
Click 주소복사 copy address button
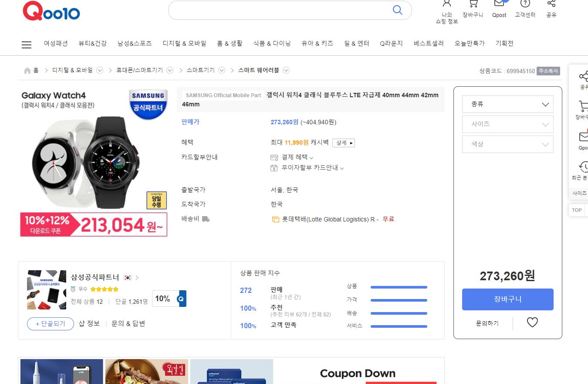[548, 71]
